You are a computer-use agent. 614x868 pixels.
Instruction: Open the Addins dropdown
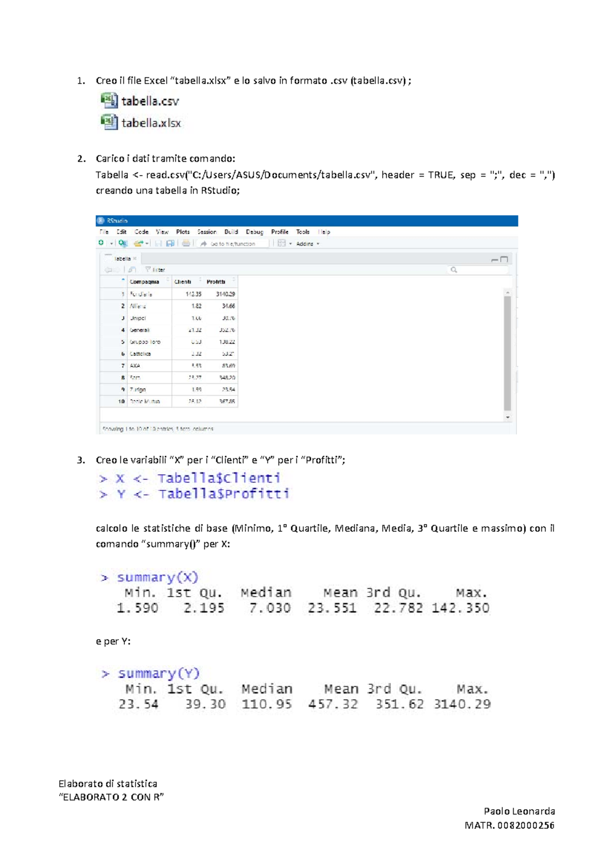coord(308,244)
